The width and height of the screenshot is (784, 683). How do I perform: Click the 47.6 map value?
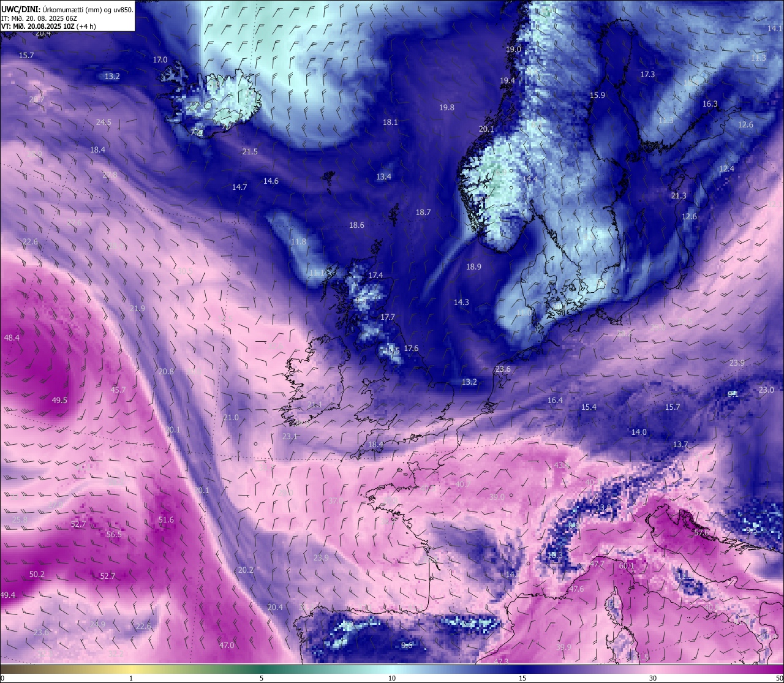[x=576, y=589]
